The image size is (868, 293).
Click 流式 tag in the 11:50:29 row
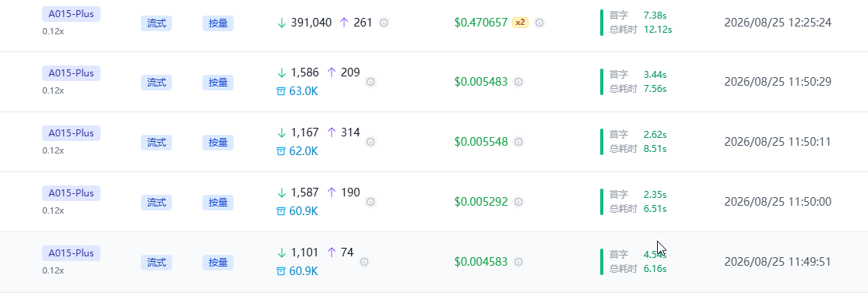156,83
